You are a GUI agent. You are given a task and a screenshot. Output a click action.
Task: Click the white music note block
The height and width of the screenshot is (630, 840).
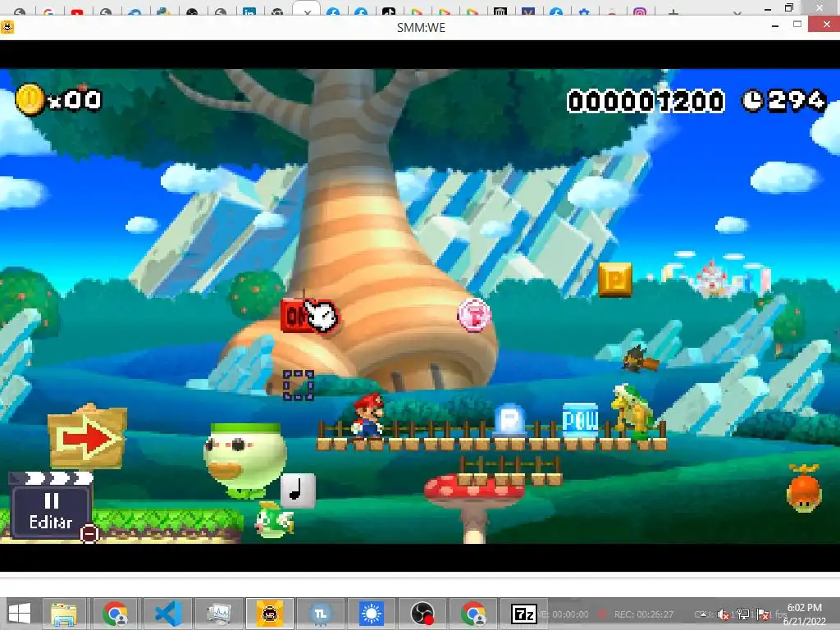[x=298, y=491]
